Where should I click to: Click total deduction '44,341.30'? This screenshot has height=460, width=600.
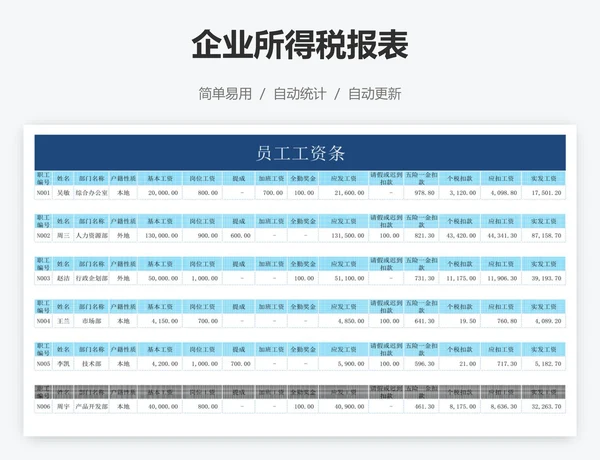(x=502, y=236)
